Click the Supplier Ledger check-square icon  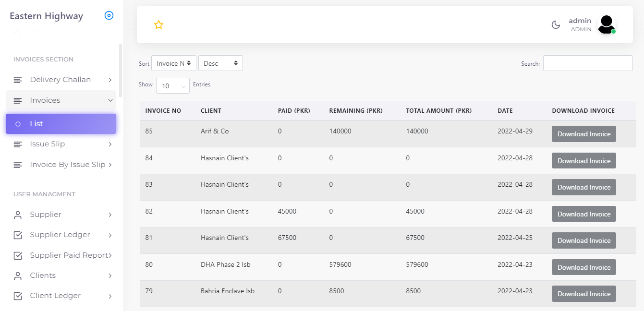(18, 235)
